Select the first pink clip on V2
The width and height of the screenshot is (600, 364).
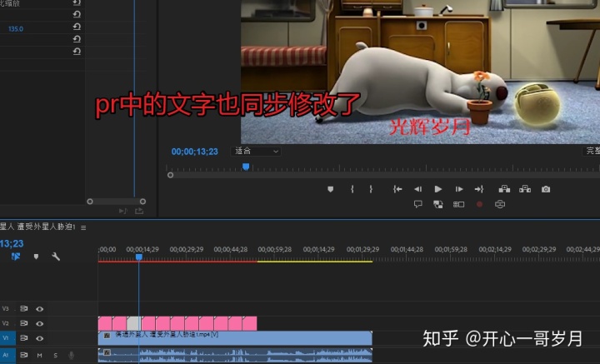(105, 323)
